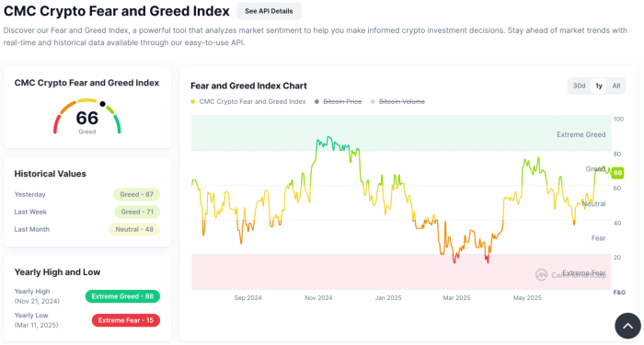
Task: Select the All time range
Action: [x=616, y=86]
